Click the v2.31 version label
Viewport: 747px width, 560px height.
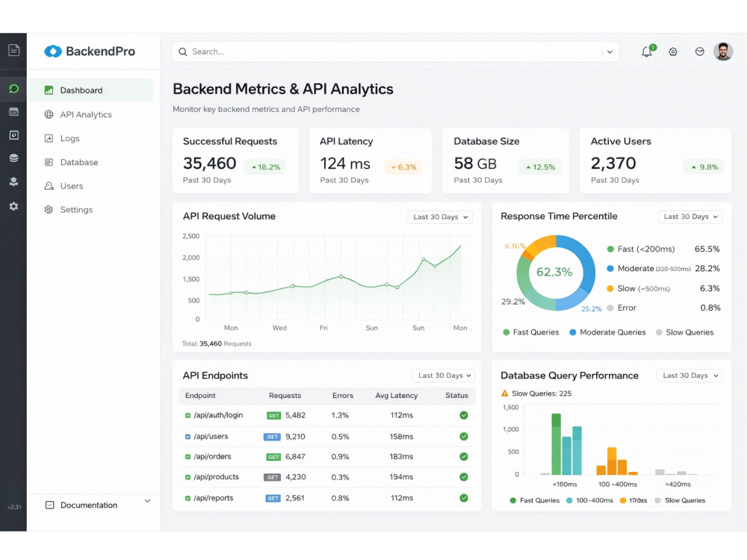[14, 507]
